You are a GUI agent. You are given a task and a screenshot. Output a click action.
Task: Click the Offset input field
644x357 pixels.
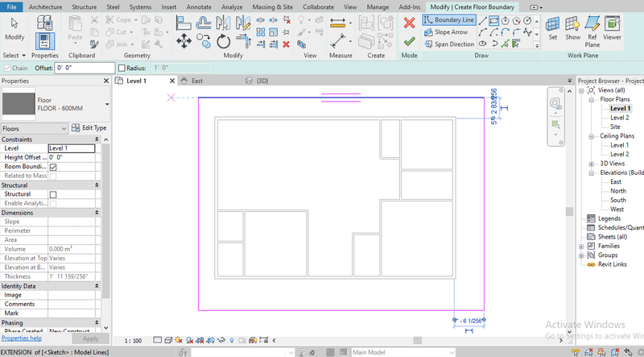85,68
